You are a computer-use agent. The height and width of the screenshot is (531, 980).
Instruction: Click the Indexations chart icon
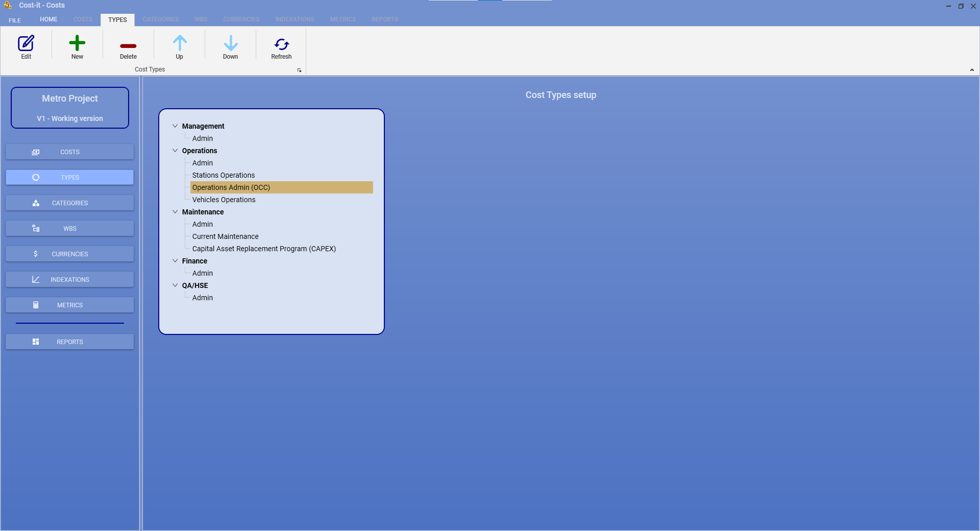tap(36, 279)
